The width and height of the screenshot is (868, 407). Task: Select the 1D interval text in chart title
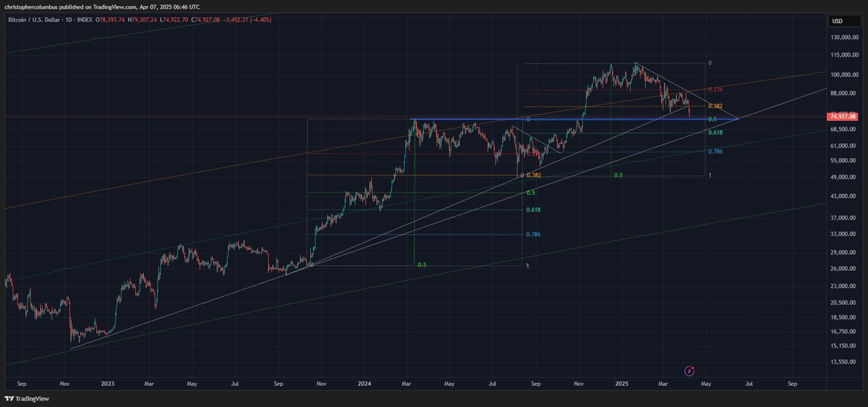point(69,20)
